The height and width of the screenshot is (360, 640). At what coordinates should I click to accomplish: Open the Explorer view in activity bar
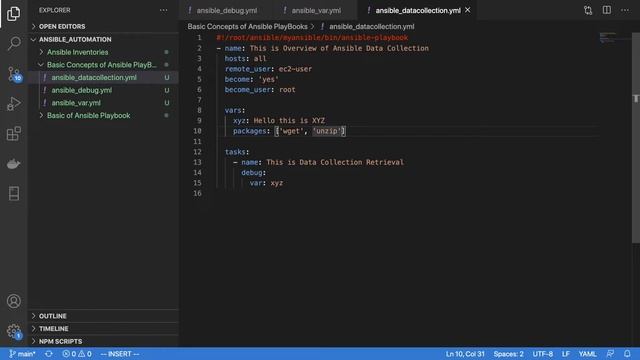pyautogui.click(x=13, y=14)
